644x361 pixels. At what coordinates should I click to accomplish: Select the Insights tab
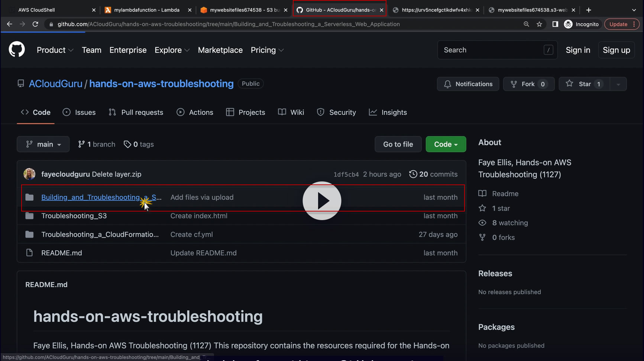[388, 112]
